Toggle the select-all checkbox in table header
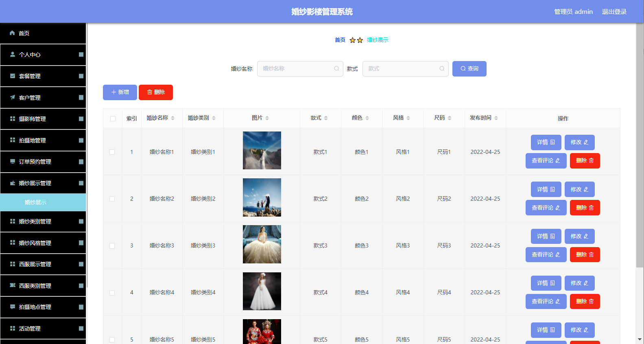 coord(113,118)
